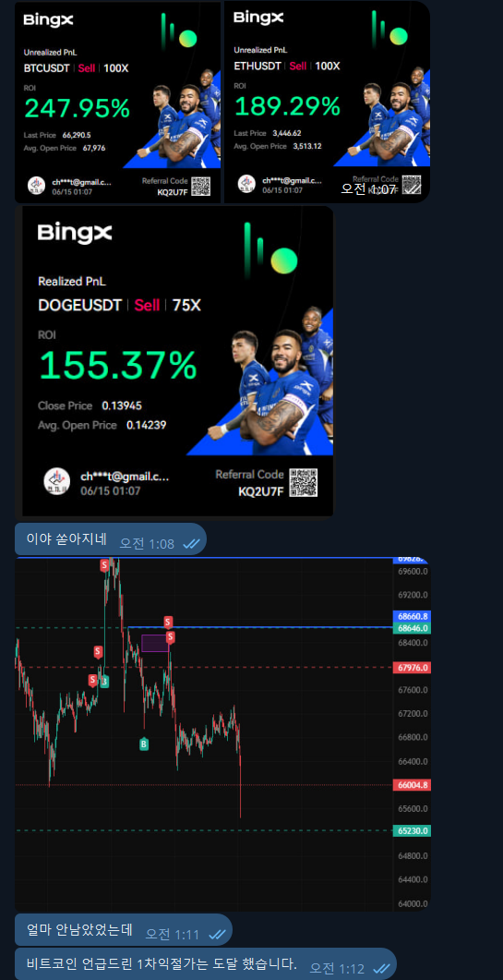This screenshot has width=503, height=980.
Task: Click the blue 68660.8 price label
Action: coord(413,616)
